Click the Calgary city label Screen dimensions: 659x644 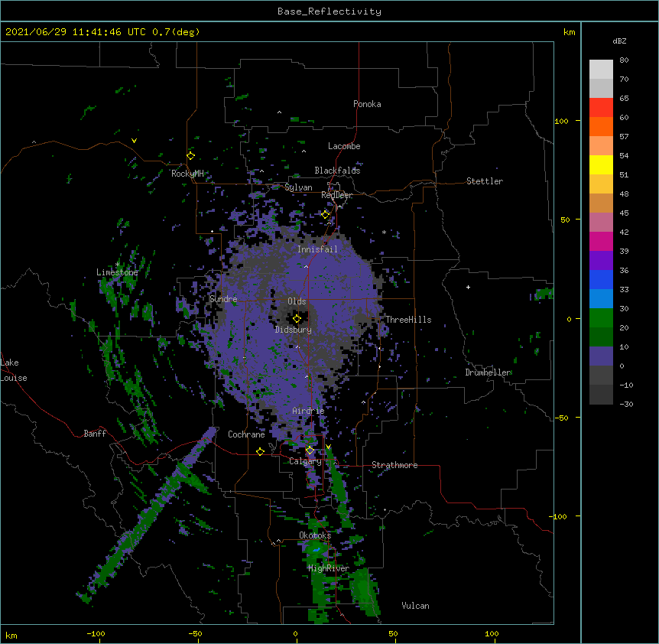(x=305, y=461)
